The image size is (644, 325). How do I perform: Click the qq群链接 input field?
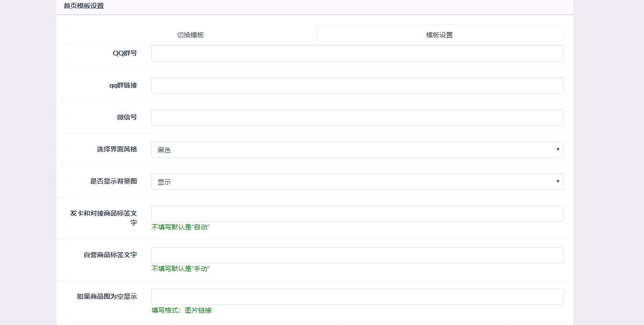[x=357, y=85]
